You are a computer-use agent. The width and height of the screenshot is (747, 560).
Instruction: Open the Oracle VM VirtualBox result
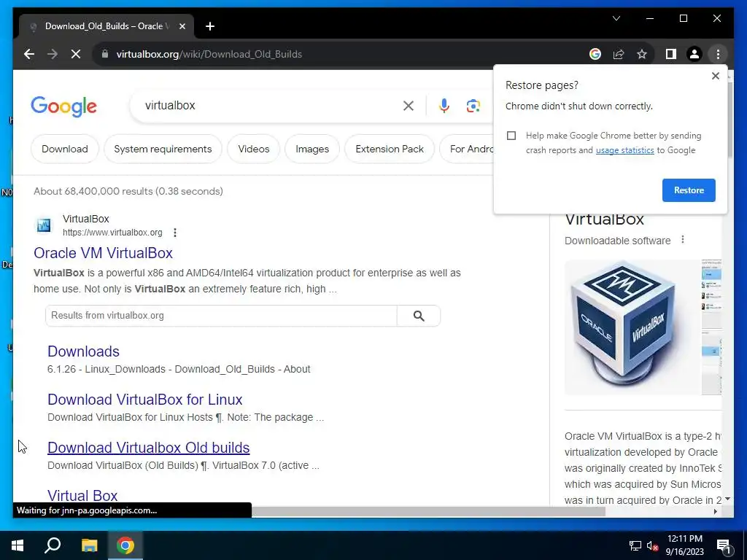[x=103, y=253]
